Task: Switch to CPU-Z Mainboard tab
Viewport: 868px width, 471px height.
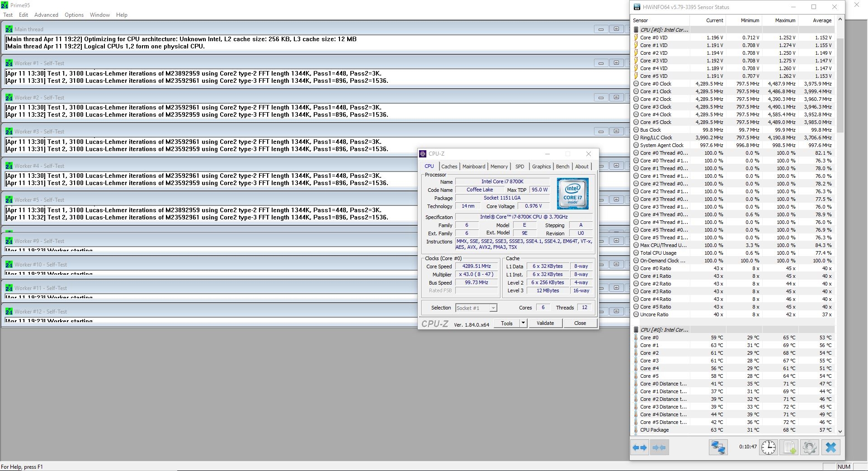Action: tap(474, 167)
